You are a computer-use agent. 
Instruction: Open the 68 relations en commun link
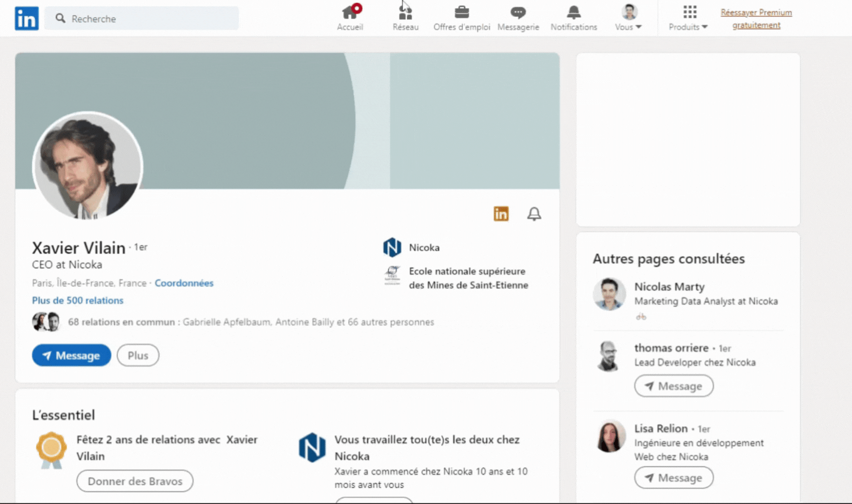251,322
